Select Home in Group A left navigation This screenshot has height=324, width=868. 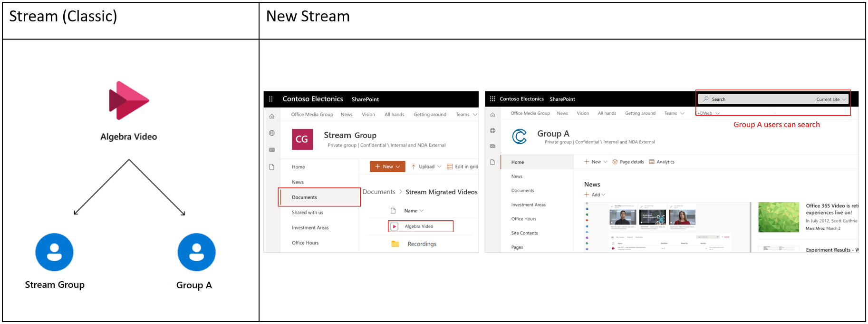click(x=537, y=162)
